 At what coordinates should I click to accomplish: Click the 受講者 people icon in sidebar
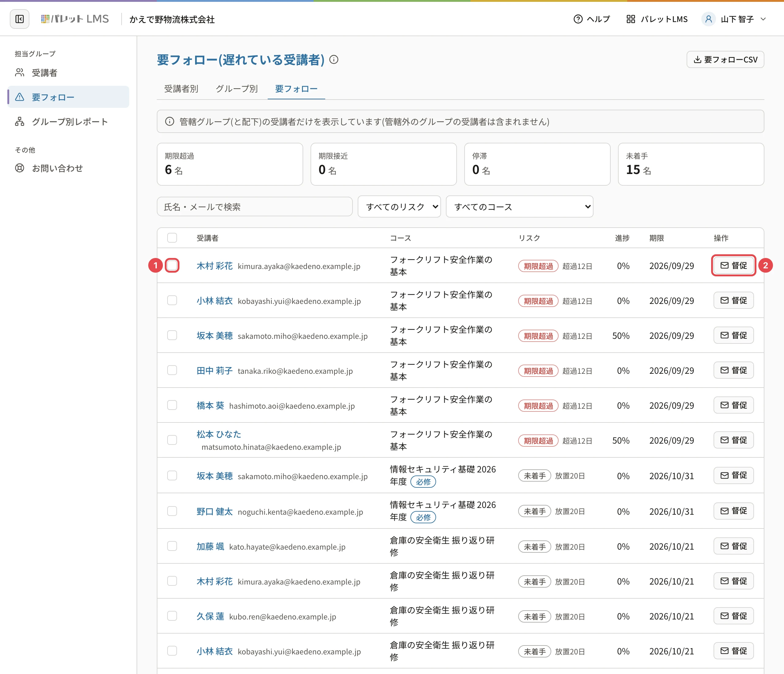(x=20, y=72)
